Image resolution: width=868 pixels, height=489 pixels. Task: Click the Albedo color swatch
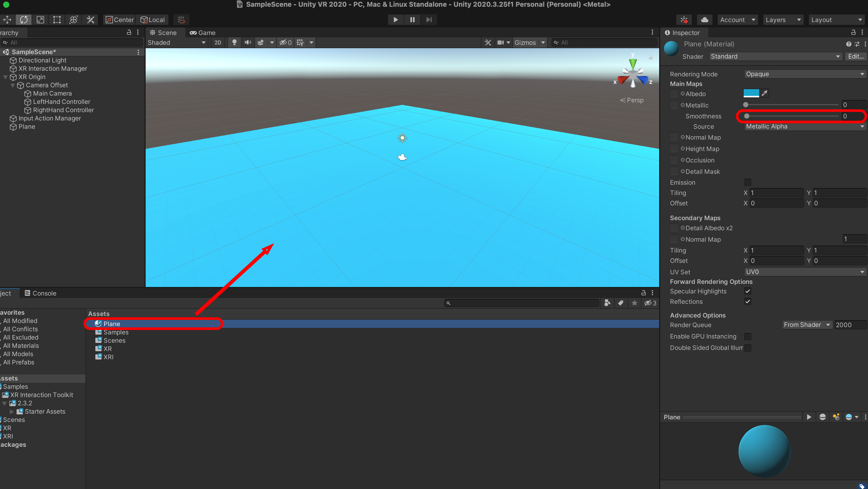751,93
